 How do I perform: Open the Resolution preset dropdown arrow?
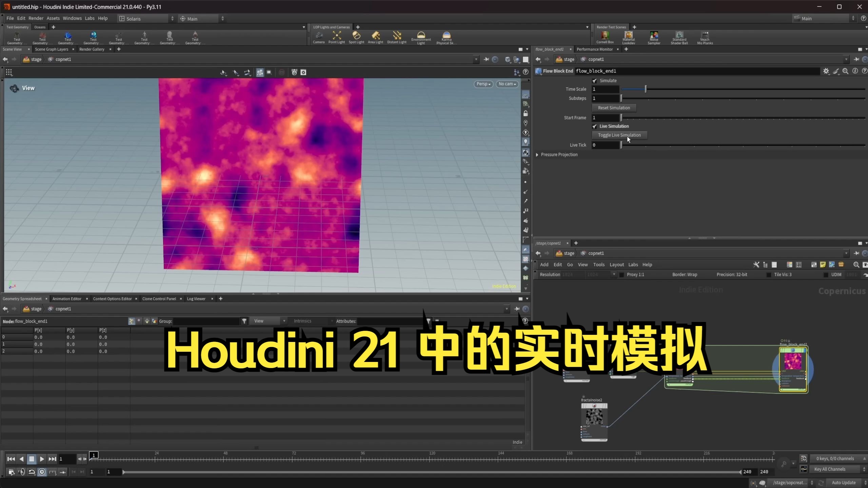614,274
